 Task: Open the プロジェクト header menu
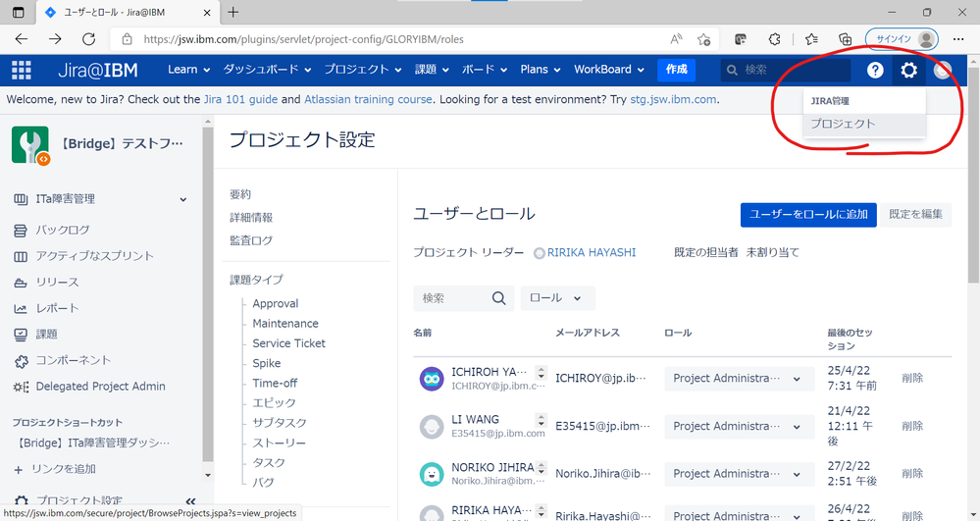click(363, 70)
